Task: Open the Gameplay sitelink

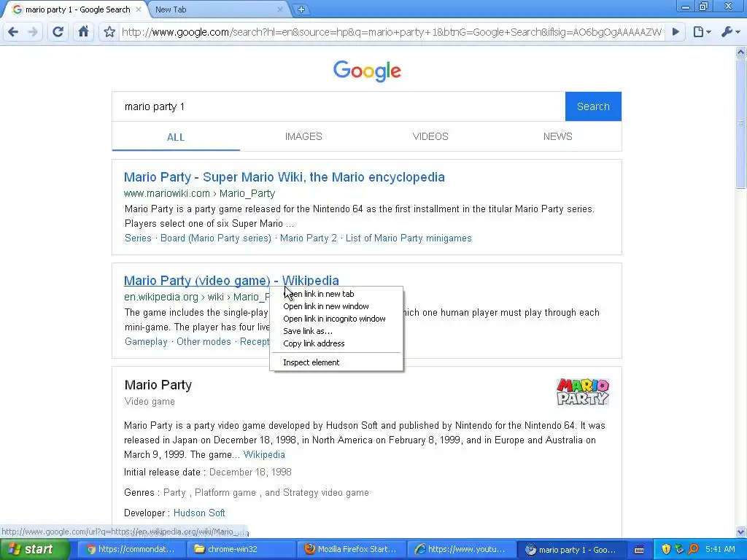Action: click(146, 342)
